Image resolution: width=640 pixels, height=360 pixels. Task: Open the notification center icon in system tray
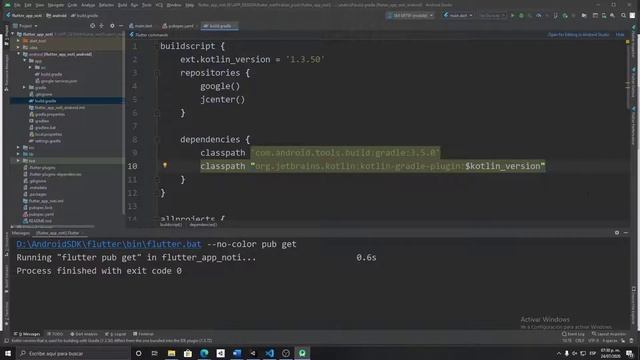[630, 353]
